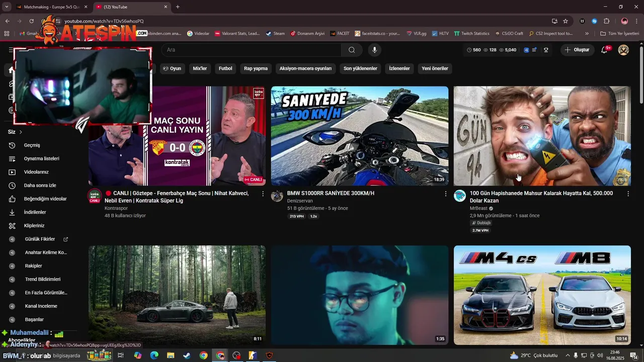This screenshot has width=644, height=362.
Task: Open the Chrome profile avatar
Action: [x=624, y=21]
